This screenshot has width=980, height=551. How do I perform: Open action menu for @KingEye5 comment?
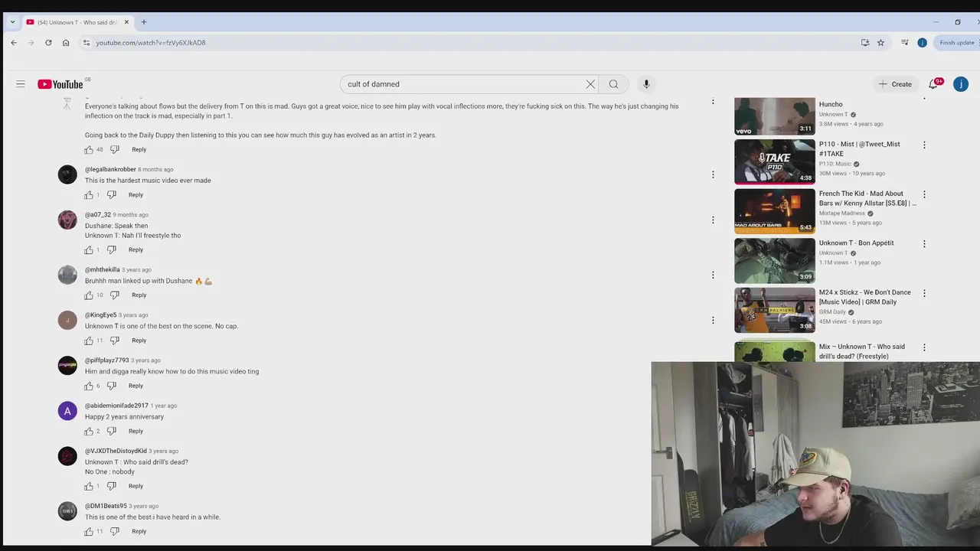tap(713, 320)
